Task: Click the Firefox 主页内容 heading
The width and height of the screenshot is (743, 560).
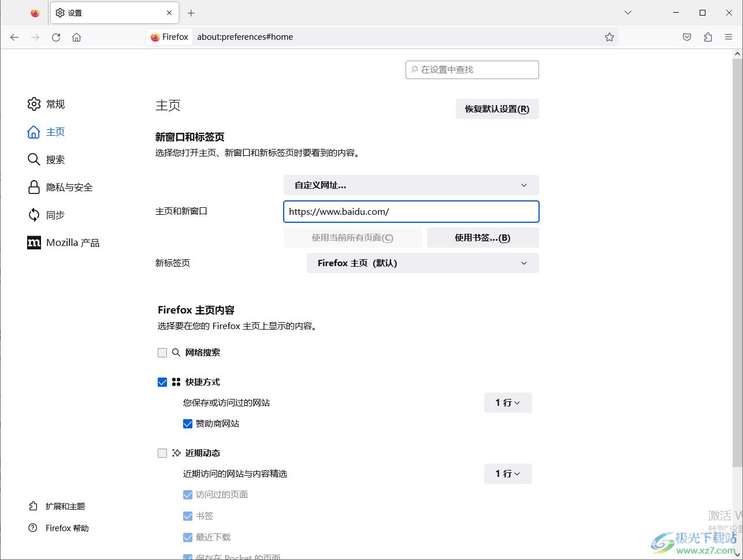Action: click(196, 310)
